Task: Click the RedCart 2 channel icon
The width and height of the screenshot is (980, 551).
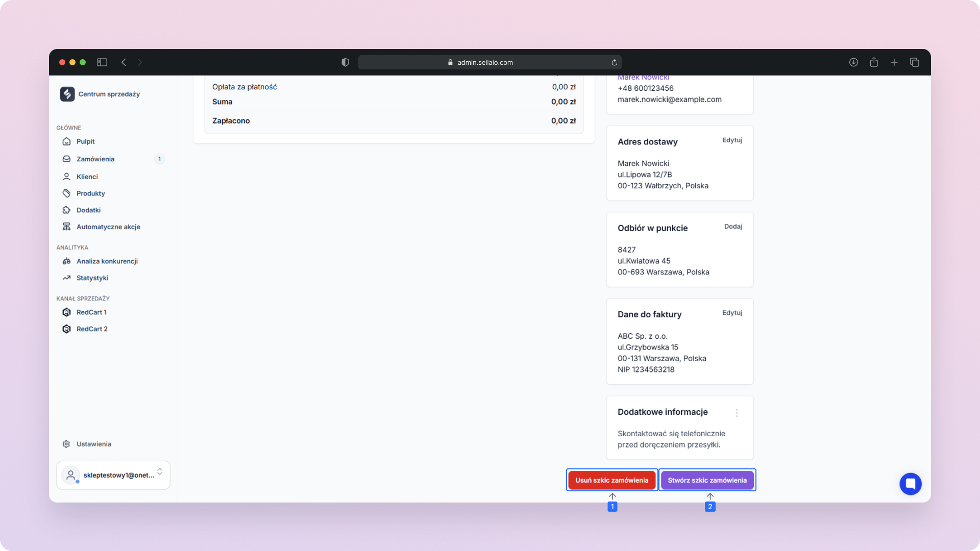Action: tap(66, 329)
